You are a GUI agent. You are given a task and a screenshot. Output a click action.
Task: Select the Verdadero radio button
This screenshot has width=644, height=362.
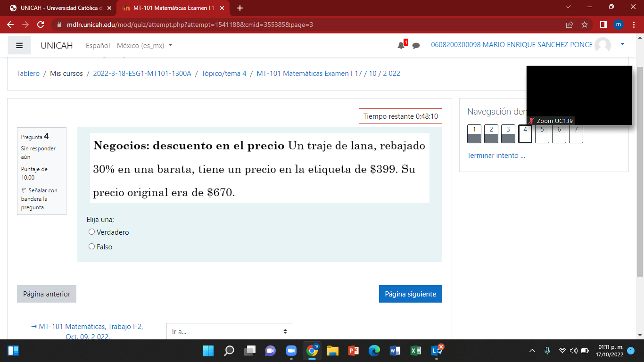tap(91, 231)
